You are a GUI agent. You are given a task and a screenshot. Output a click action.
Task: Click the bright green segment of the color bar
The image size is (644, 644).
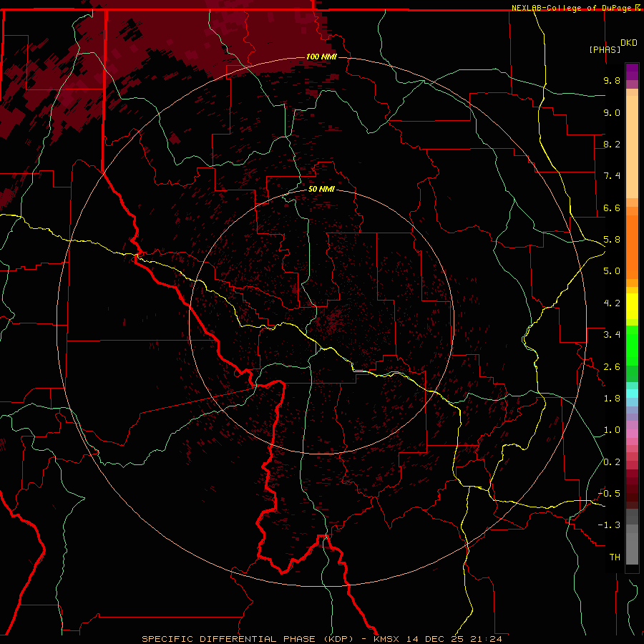(632, 345)
